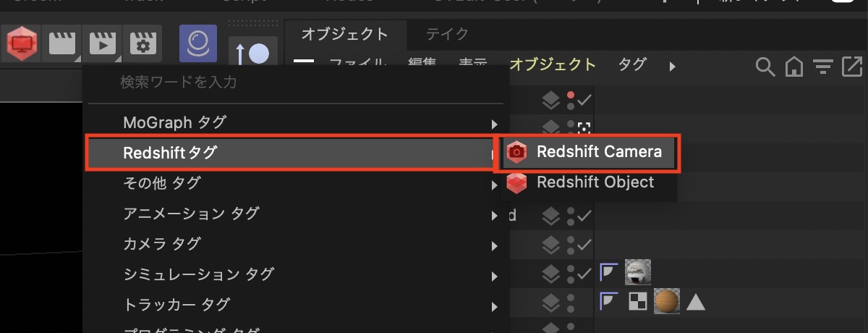Toggle the checkmark beside the sphere thumbnail row
The height and width of the screenshot is (333, 868).
[584, 274]
